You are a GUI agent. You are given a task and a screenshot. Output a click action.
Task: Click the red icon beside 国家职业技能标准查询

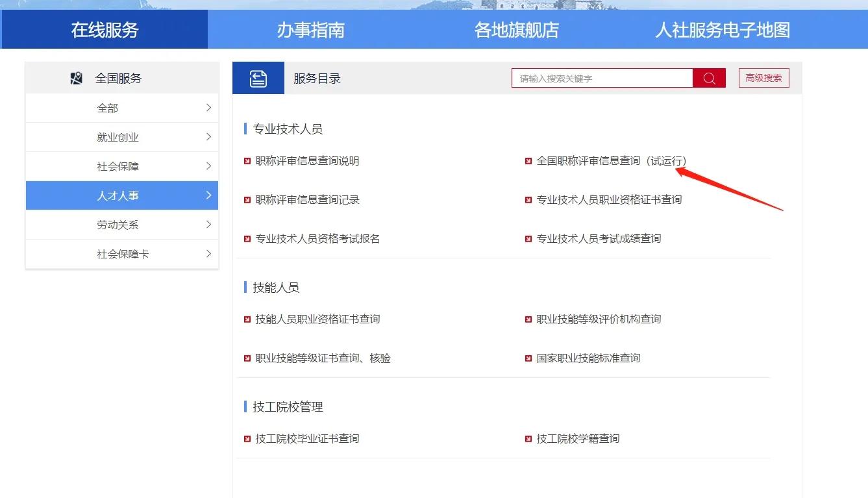pos(528,358)
